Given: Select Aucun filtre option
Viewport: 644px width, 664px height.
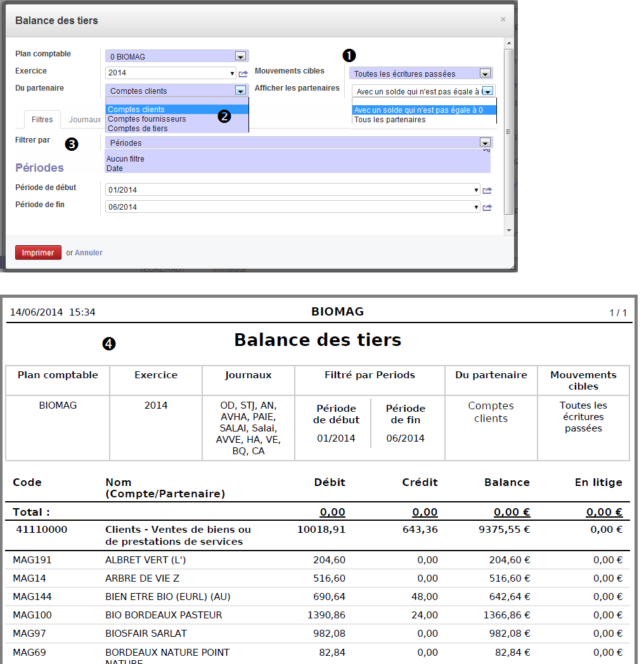Looking at the screenshot, I should click(297, 159).
